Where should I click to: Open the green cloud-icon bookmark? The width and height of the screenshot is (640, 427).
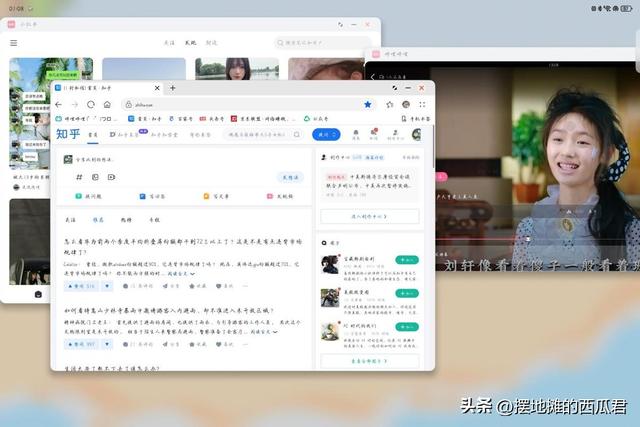[x=316, y=118]
